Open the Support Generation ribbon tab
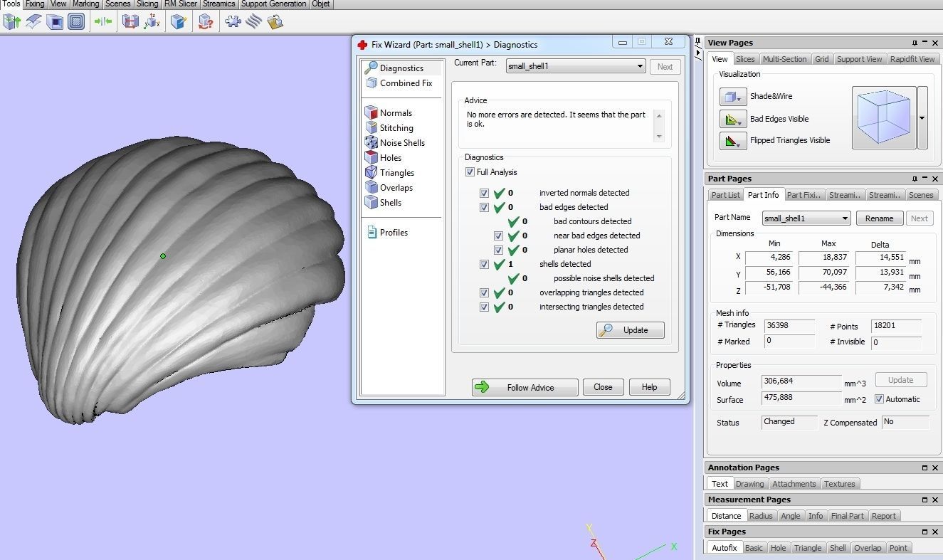 pyautogui.click(x=273, y=4)
